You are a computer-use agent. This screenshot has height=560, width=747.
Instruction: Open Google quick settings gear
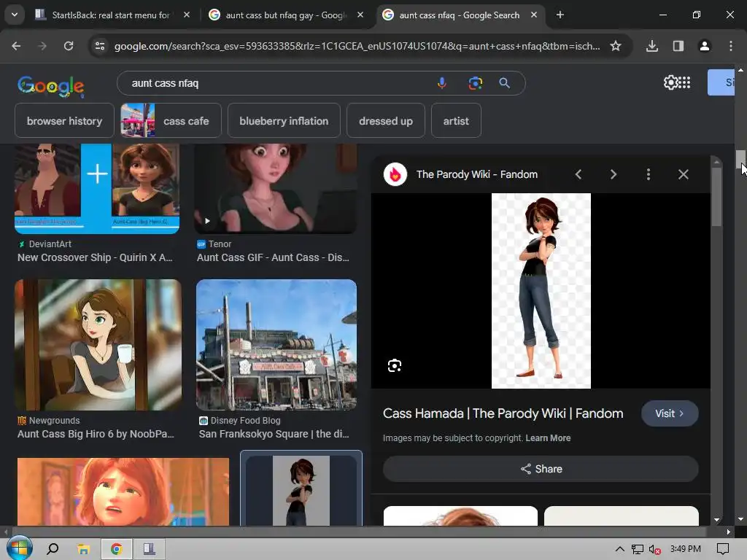671,82
